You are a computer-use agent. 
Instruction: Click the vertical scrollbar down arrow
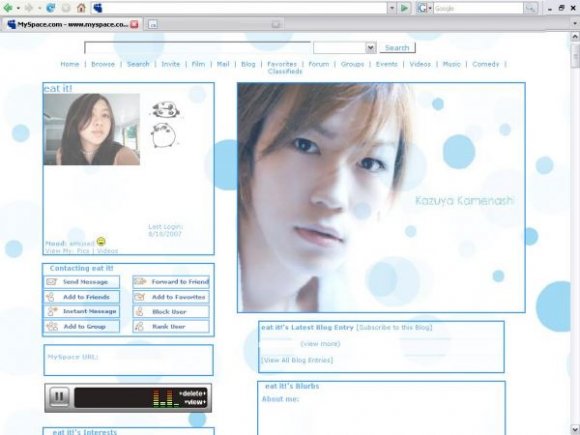pyautogui.click(x=575, y=429)
